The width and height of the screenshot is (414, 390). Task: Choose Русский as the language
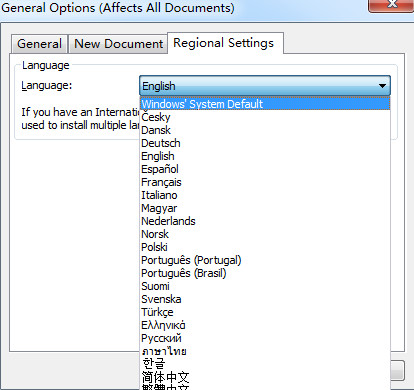point(265,338)
